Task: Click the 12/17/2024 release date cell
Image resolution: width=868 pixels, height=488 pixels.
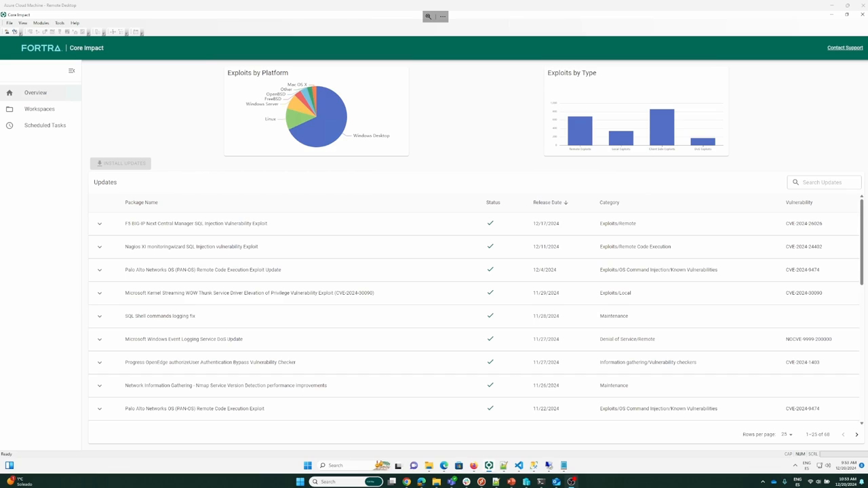Action: 546,224
